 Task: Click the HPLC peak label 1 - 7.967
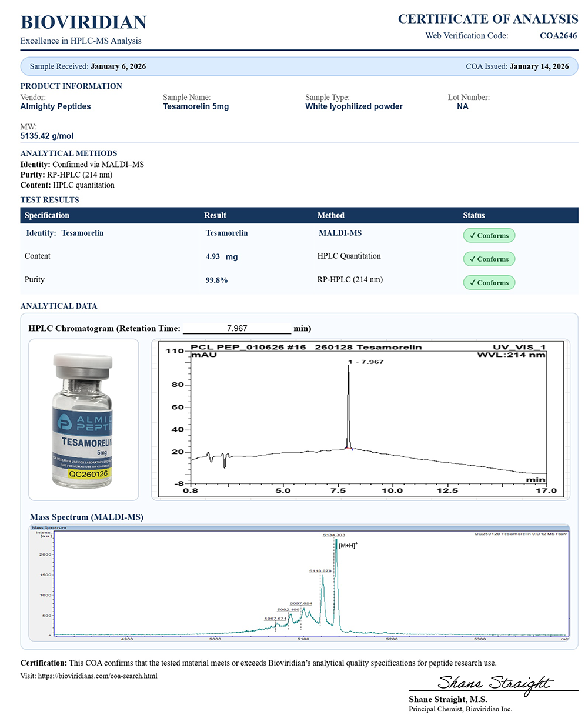pos(366,362)
